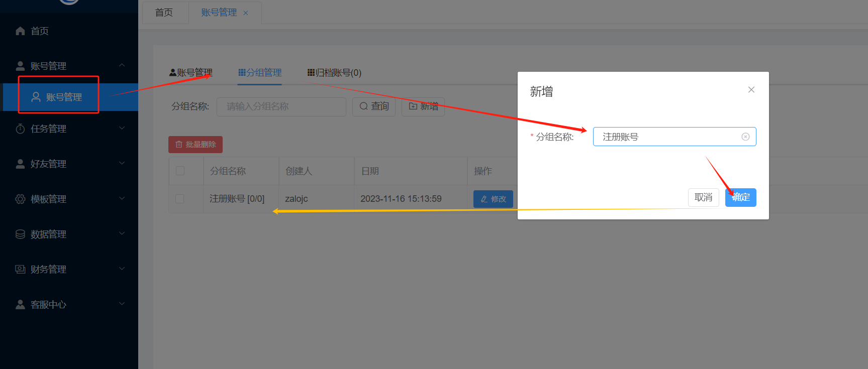Expand the 财务管理 sidebar menu
Viewport: 868px width, 369px height.
(122, 269)
